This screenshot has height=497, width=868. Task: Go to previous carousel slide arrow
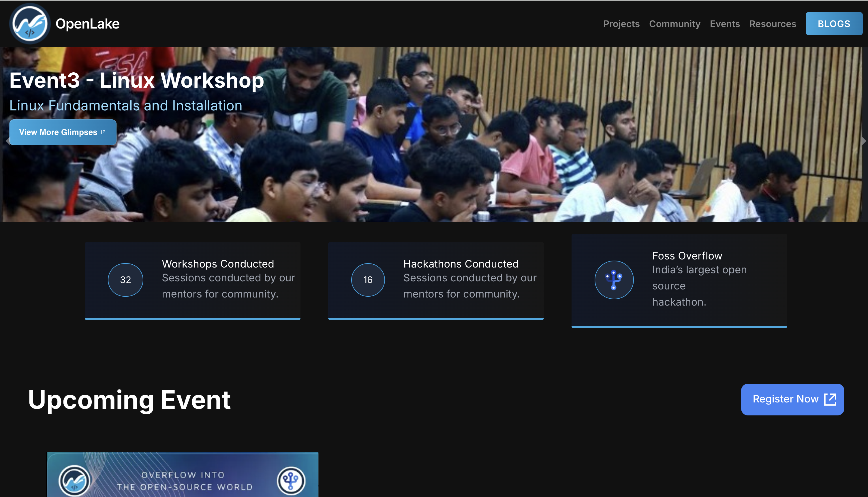point(7,141)
